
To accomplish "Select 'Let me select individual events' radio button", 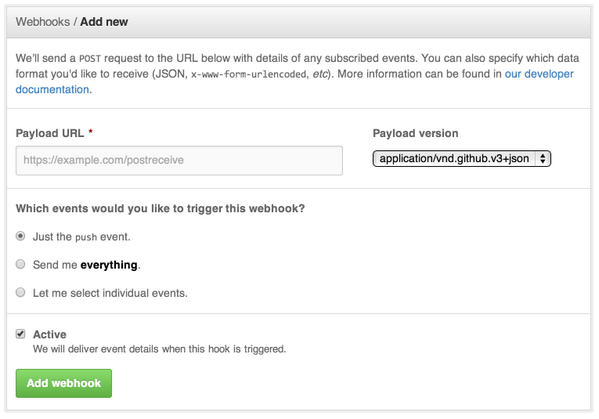I will tap(21, 293).
